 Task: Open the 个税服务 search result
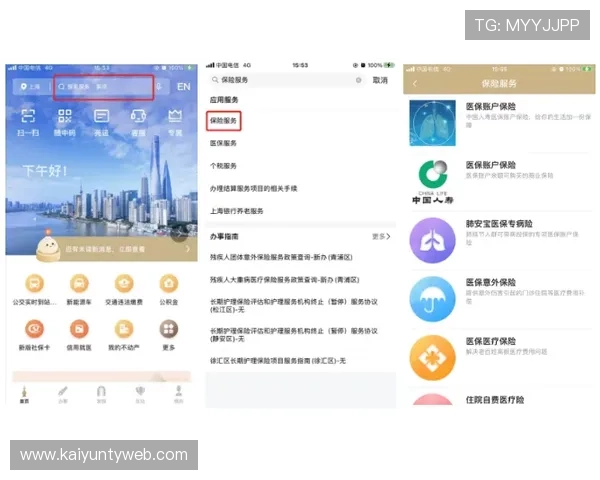[223, 166]
